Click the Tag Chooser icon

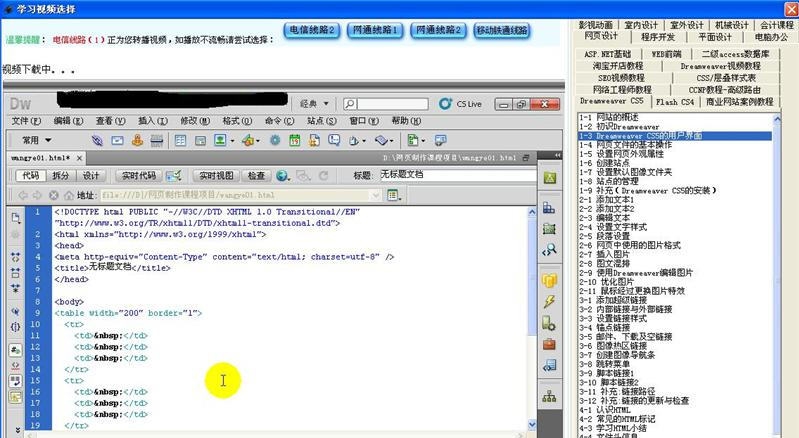440,140
